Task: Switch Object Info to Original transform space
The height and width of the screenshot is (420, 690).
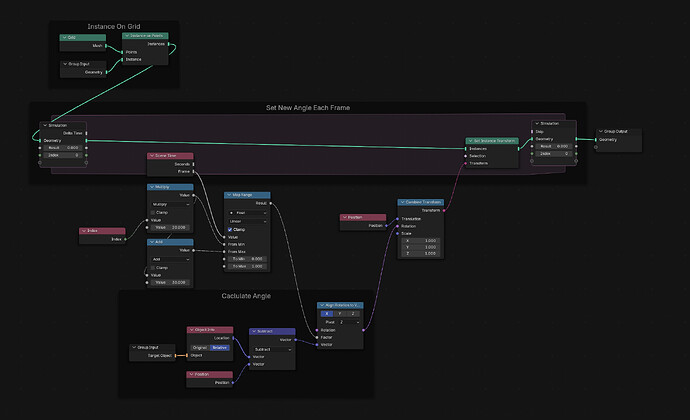Action: point(199,348)
